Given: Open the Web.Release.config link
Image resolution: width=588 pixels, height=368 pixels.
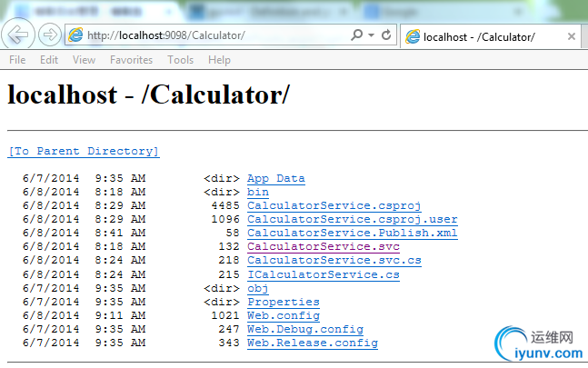Looking at the screenshot, I should click(313, 343).
